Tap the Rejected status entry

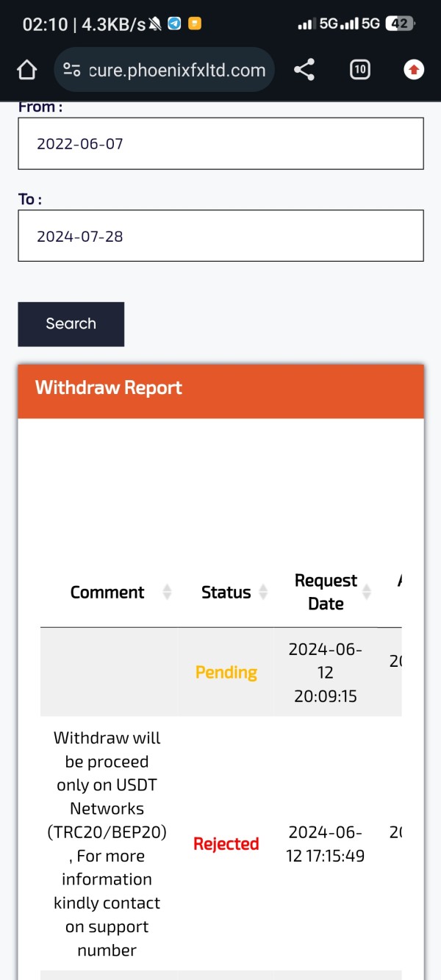point(226,844)
